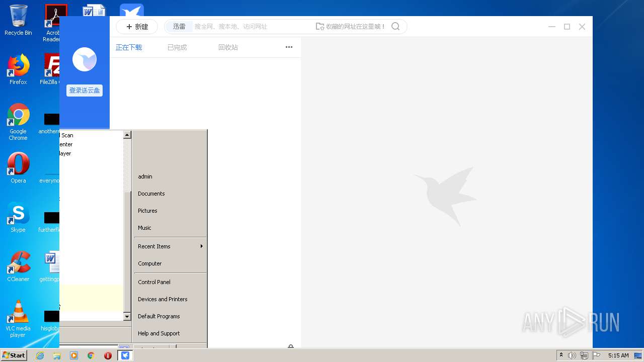644x362 pixels.
Task: Open Windows Media Player taskbar icon
Action: (x=74, y=355)
